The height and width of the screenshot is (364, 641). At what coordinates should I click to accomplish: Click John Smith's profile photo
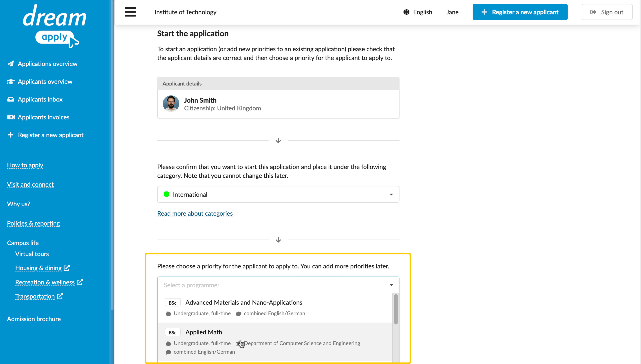click(171, 104)
